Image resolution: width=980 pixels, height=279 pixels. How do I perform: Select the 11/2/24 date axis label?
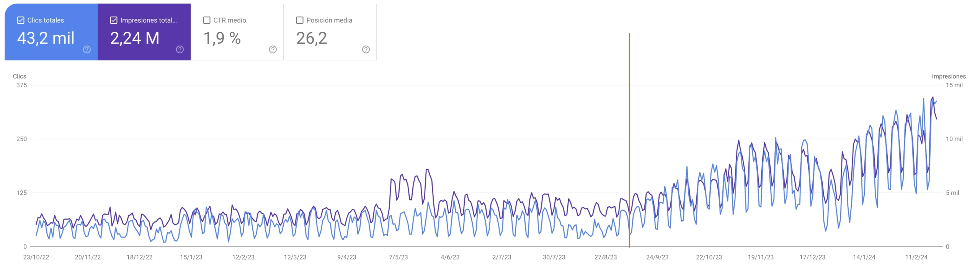coord(916,257)
